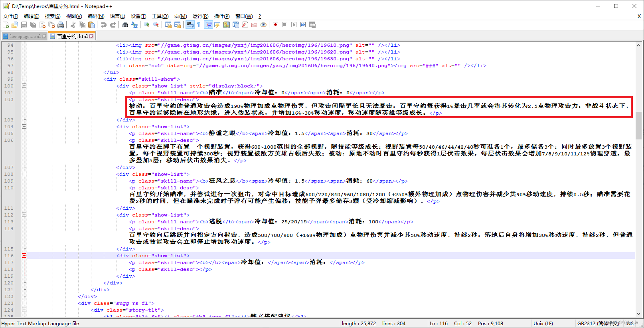Click the vertical scrollbar up arrow
This screenshot has height=328, width=644.
click(639, 45)
